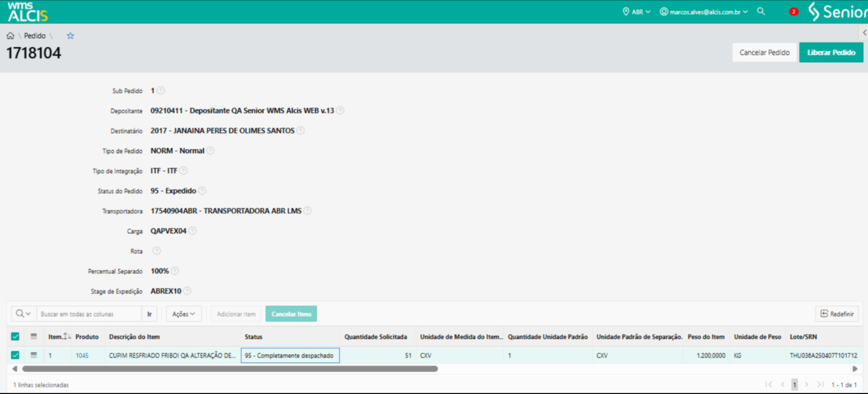Click help icon beside Percentual Separado
Viewport: 868px width, 394px height.
(175, 271)
